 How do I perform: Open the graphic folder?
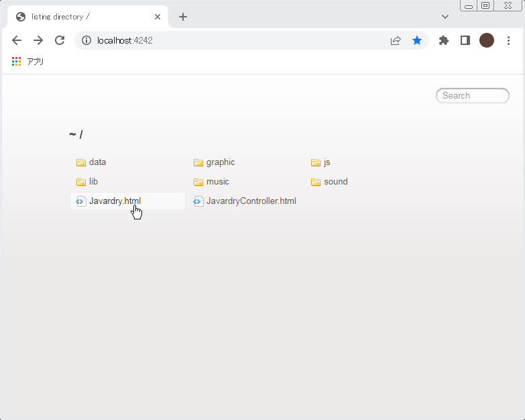[x=221, y=162]
